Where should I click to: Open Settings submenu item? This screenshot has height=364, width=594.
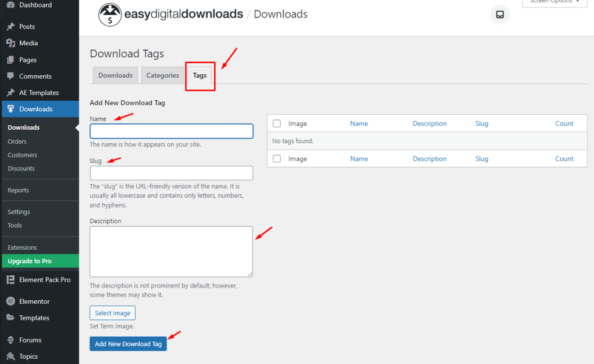pos(19,212)
